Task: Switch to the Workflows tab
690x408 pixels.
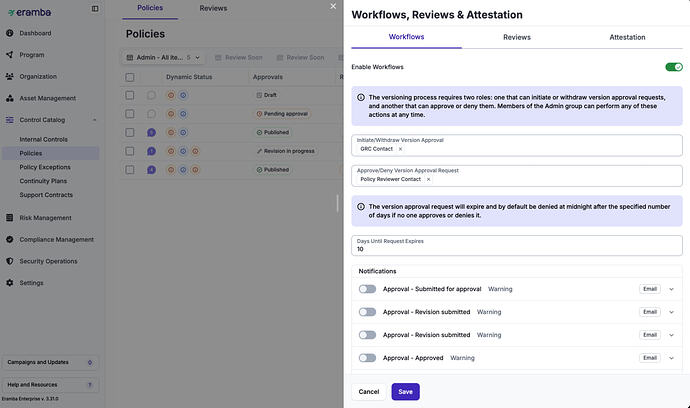Action: click(406, 37)
